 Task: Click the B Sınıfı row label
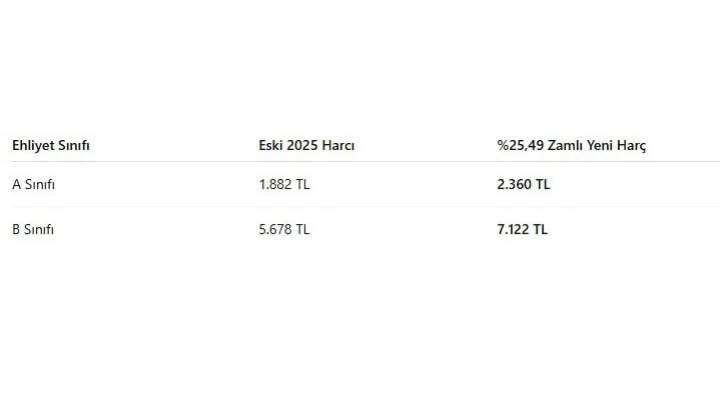[33, 229]
